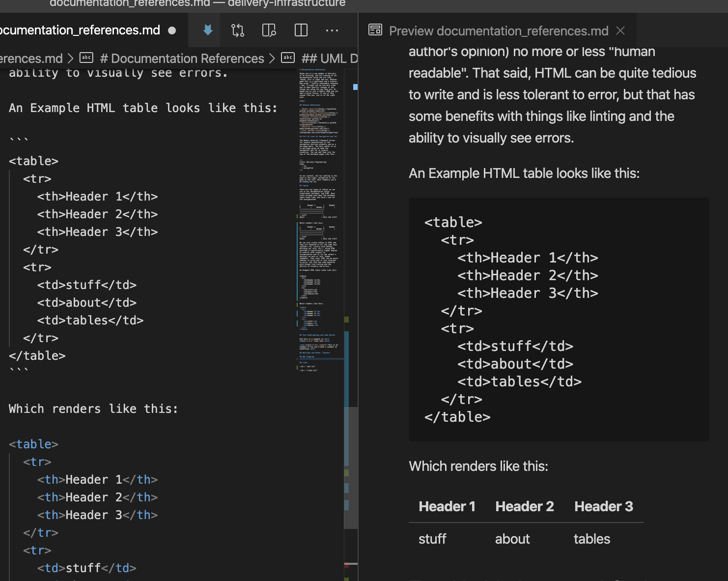
Task: Open preview to the side icon
Action: point(269,30)
